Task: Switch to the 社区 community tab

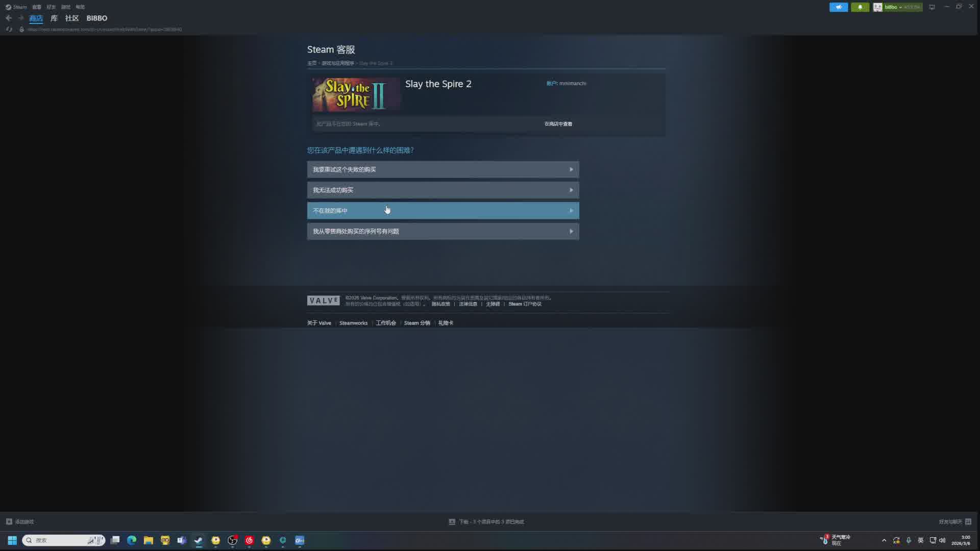Action: point(72,18)
